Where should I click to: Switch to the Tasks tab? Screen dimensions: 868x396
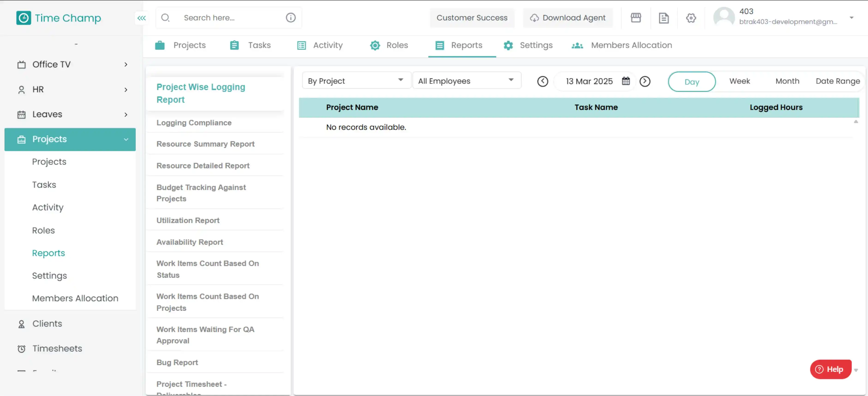[x=251, y=45]
